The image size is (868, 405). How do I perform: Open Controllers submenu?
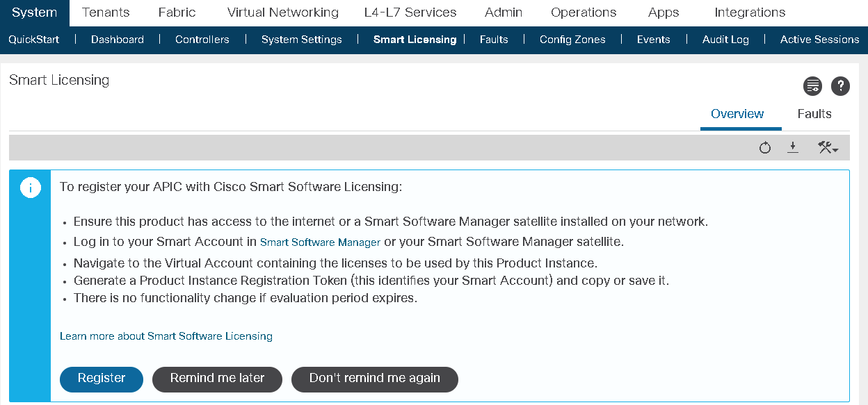coord(202,40)
